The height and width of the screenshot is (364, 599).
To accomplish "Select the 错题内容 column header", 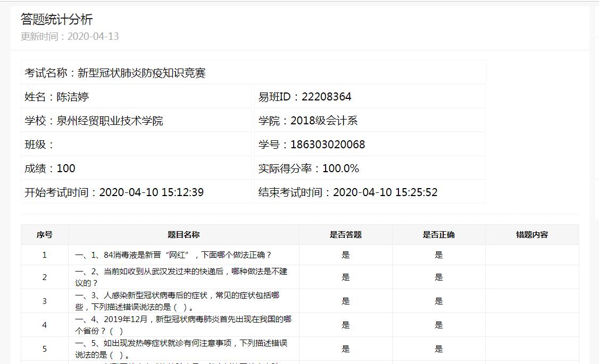I will (x=532, y=235).
